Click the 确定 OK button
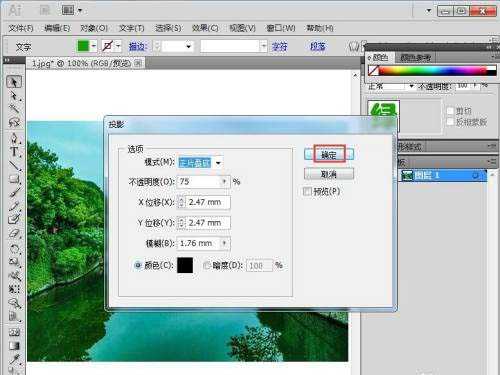This screenshot has width=500, height=375. point(329,154)
